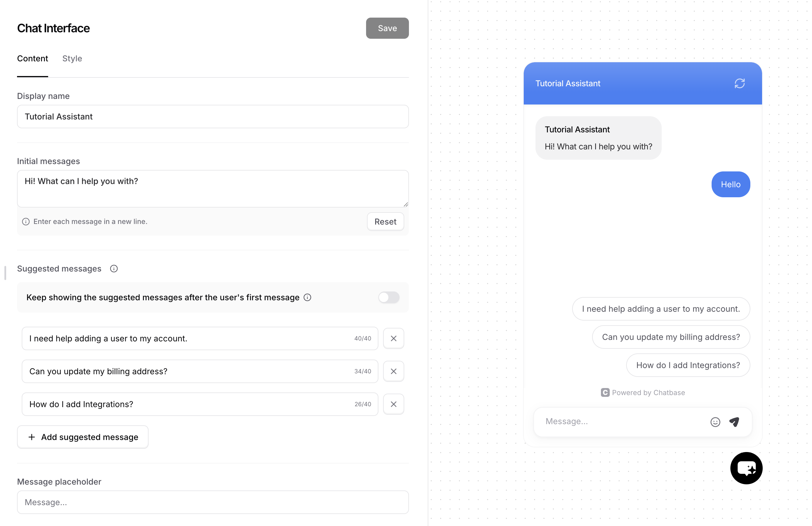Click the refresh chat icon in preview header
The width and height of the screenshot is (812, 526).
pos(739,84)
